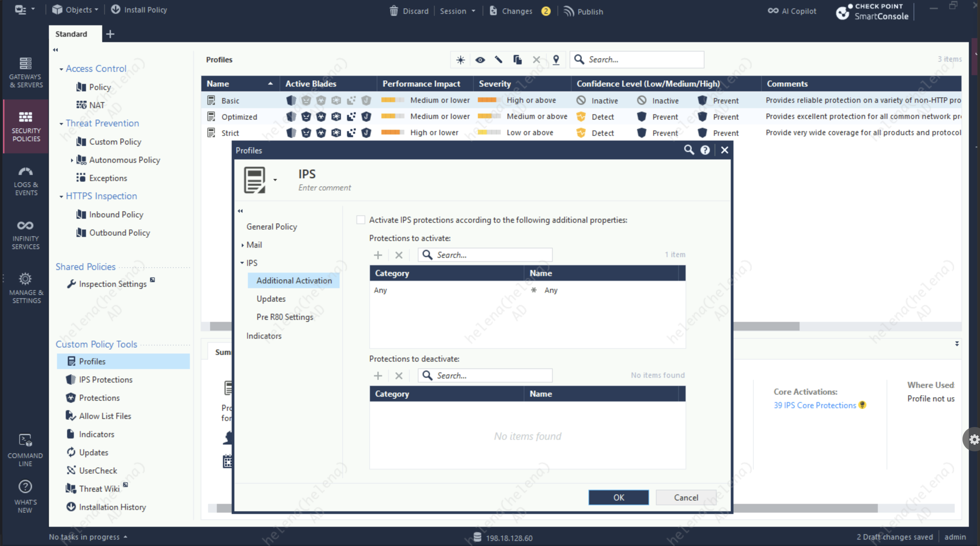The width and height of the screenshot is (980, 546).
Task: Click the Edit profile pencil icon
Action: tap(498, 60)
